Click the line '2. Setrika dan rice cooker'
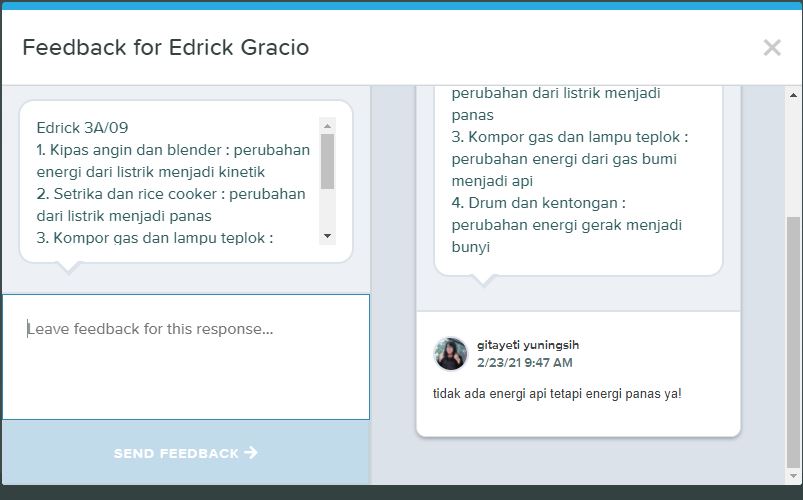 click(x=126, y=194)
